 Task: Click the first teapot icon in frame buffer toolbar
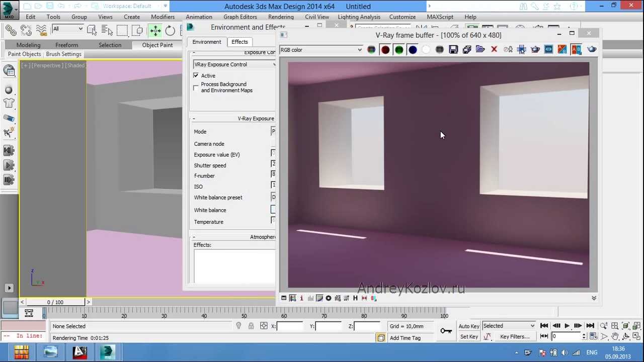coord(535,50)
